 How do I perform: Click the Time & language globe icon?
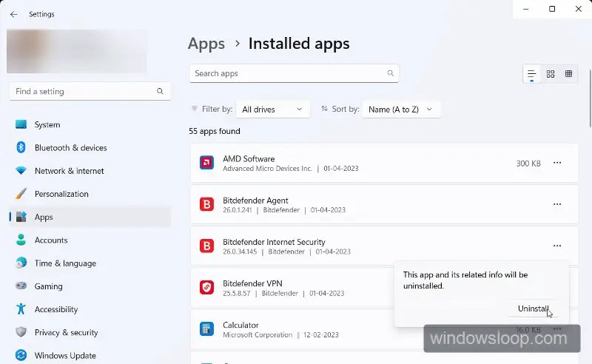click(21, 263)
